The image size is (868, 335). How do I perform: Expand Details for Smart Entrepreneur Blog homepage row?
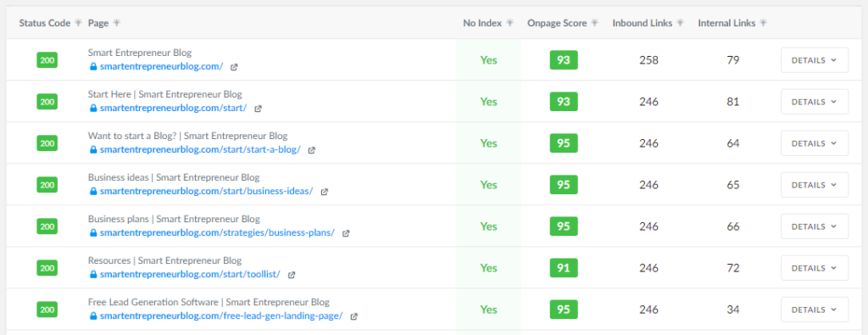[815, 60]
